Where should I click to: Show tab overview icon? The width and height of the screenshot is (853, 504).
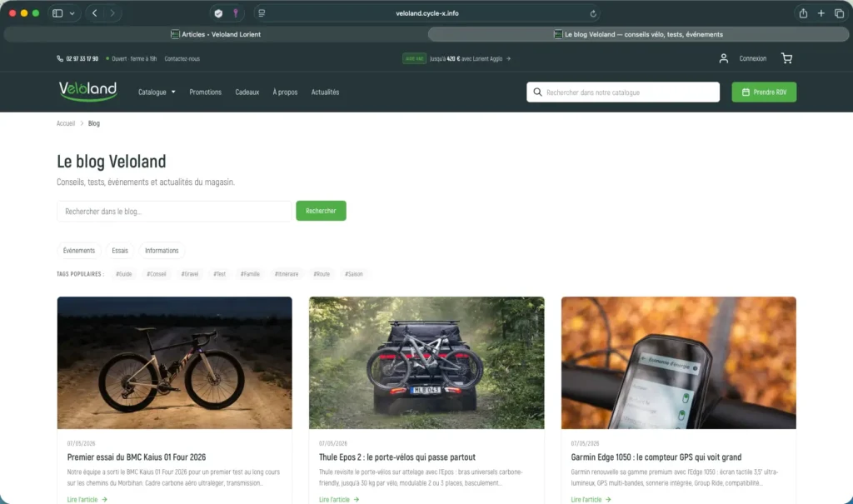click(839, 13)
